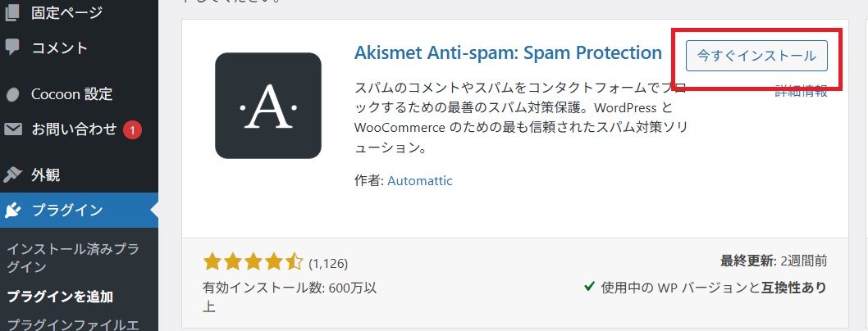Click the コメント speech bubble icon
The height and width of the screenshot is (331, 868).
(12, 48)
